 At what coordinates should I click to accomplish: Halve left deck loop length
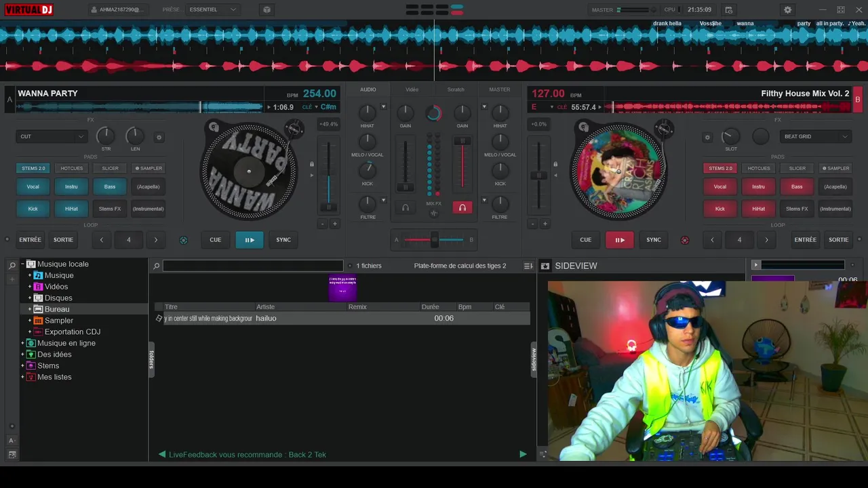(x=102, y=240)
